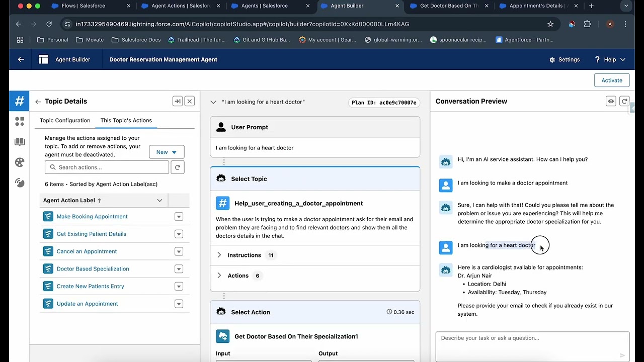Open the New action dropdown
This screenshot has height=362, width=644.
(x=167, y=152)
